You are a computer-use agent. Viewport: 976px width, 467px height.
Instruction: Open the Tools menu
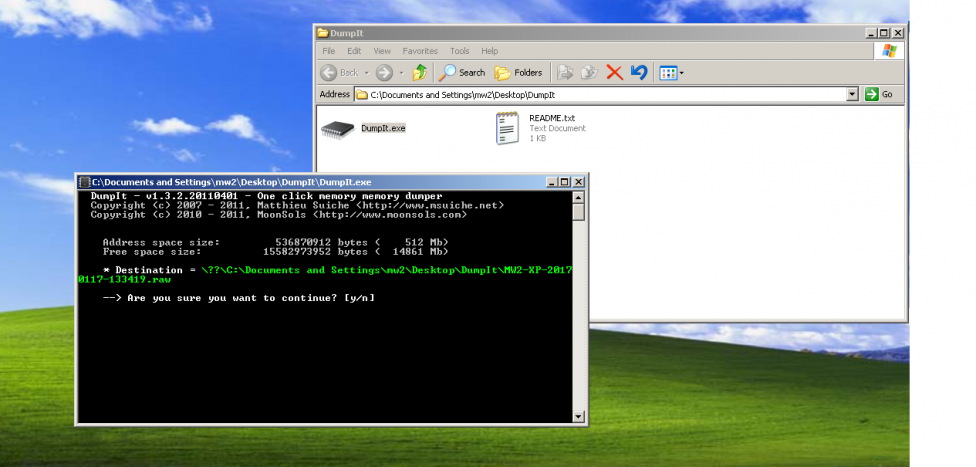(x=459, y=51)
